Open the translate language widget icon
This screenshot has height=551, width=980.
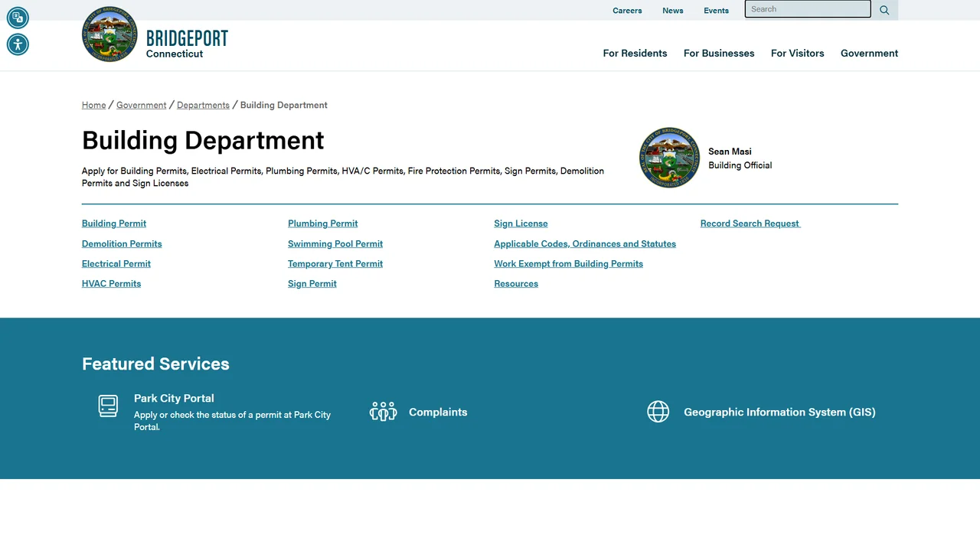tap(18, 17)
